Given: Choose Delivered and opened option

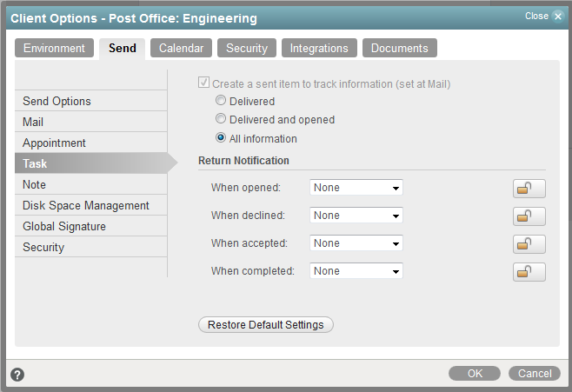Looking at the screenshot, I should (221, 120).
